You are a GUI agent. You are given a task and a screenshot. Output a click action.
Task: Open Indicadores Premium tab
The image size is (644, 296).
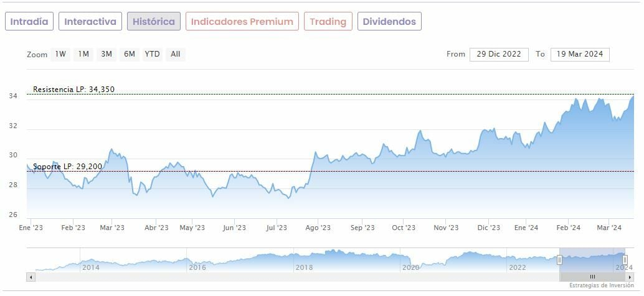(x=242, y=22)
